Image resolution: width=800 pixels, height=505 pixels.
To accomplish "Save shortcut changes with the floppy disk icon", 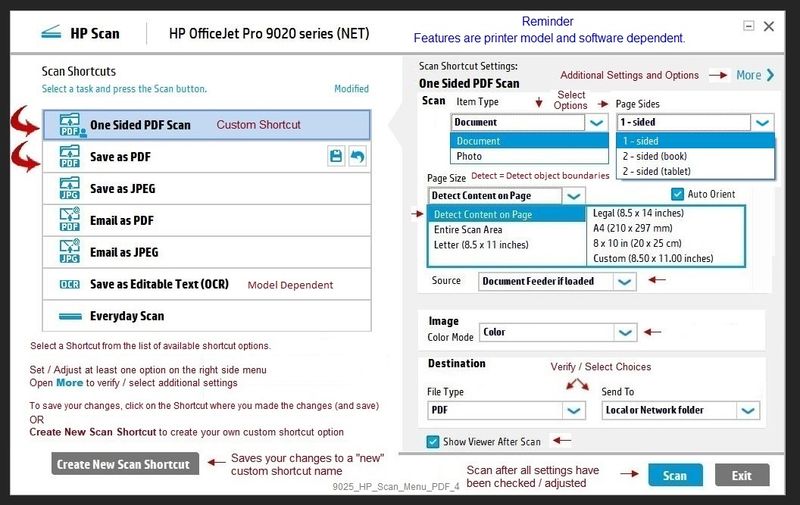I will [336, 156].
